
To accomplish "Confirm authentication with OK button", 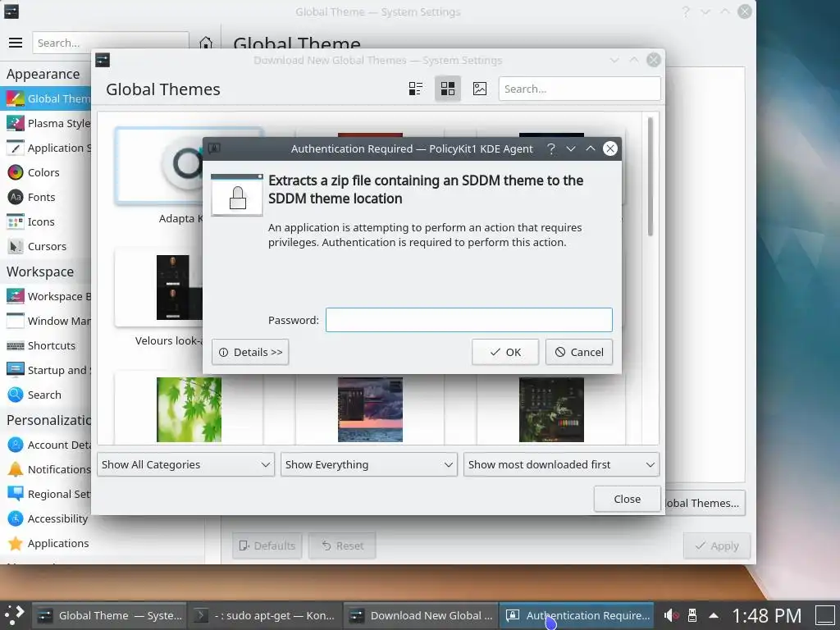I will [x=504, y=352].
